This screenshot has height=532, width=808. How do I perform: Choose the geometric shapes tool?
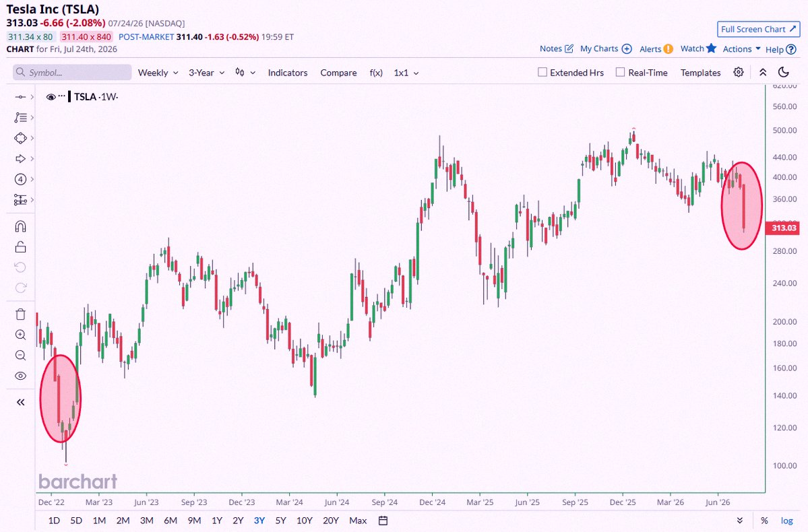[20, 138]
